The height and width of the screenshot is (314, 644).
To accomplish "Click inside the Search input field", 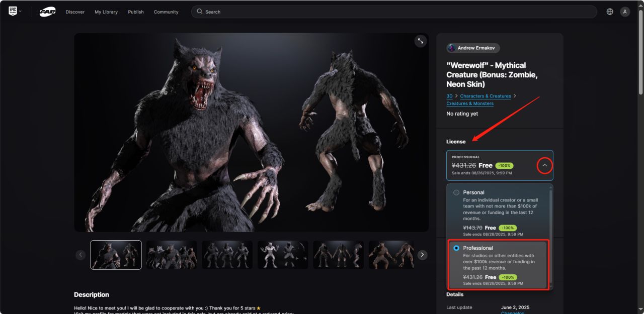I will pos(394,12).
